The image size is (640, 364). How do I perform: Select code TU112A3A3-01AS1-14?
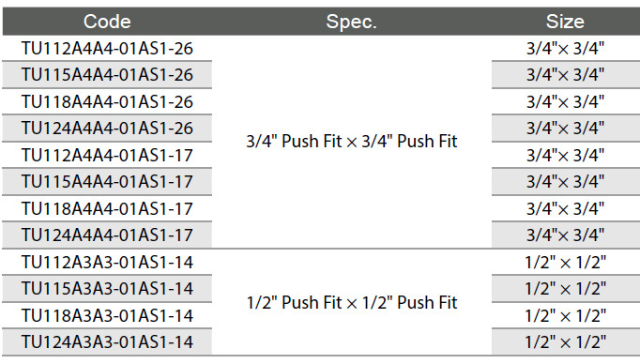pos(107,263)
